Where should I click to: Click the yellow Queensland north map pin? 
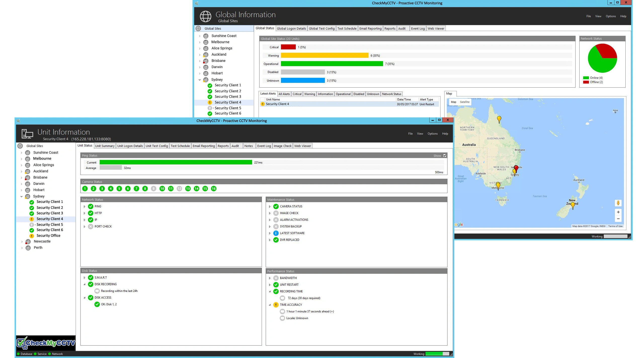(499, 119)
